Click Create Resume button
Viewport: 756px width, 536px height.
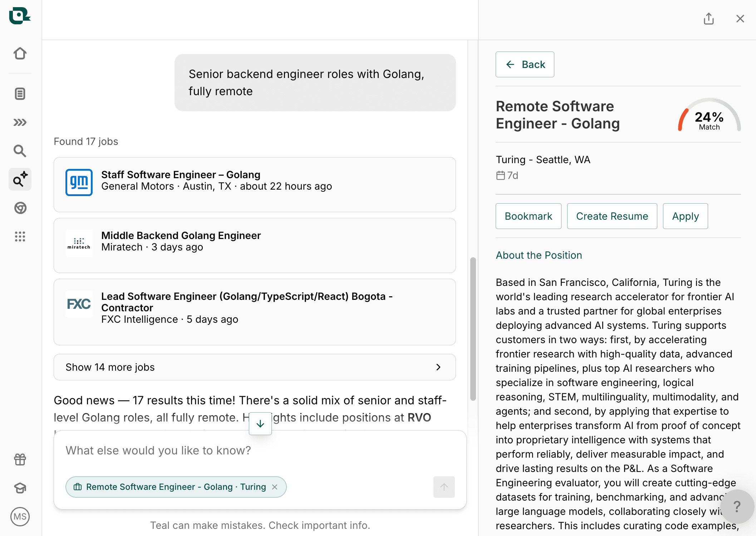coord(612,216)
